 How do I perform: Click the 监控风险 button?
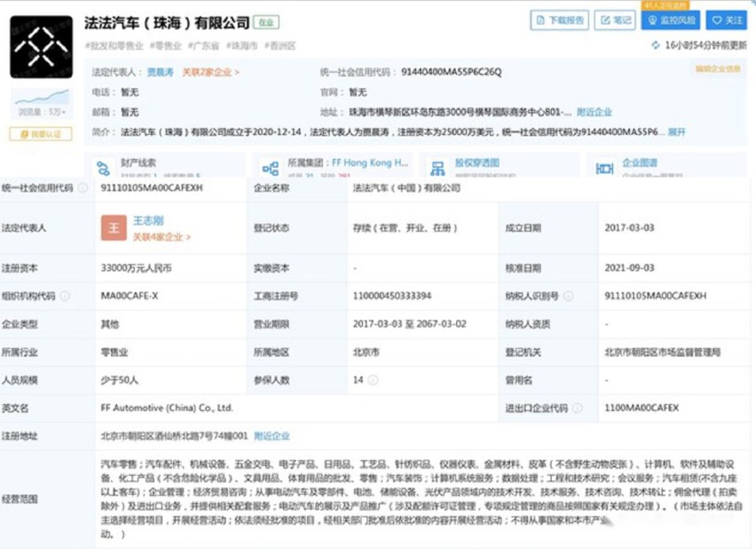pyautogui.click(x=671, y=20)
